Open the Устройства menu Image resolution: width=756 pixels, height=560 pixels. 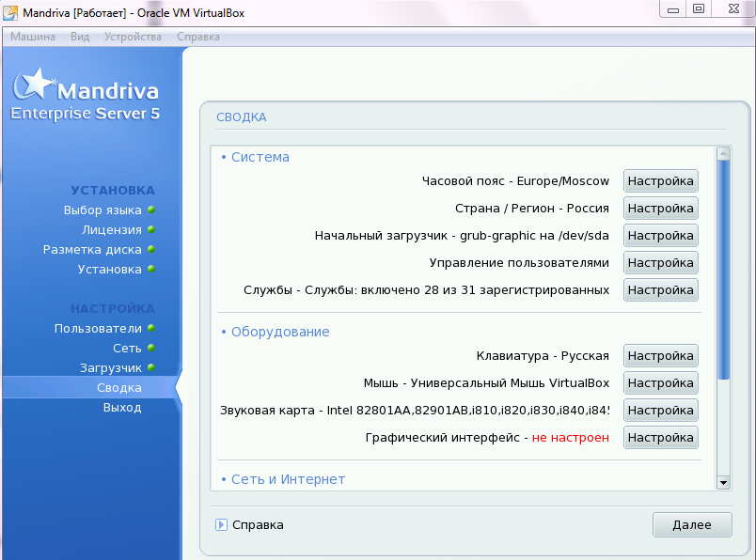point(134,37)
